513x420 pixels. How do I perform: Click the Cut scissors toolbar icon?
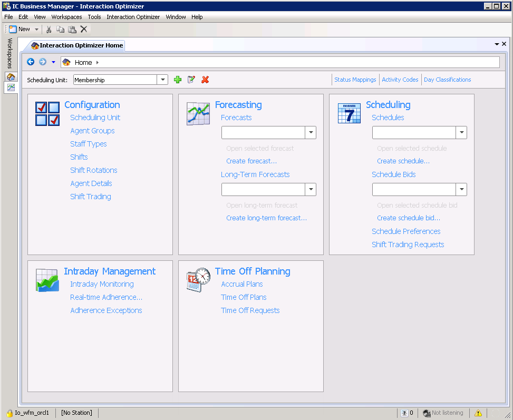pyautogui.click(x=49, y=30)
